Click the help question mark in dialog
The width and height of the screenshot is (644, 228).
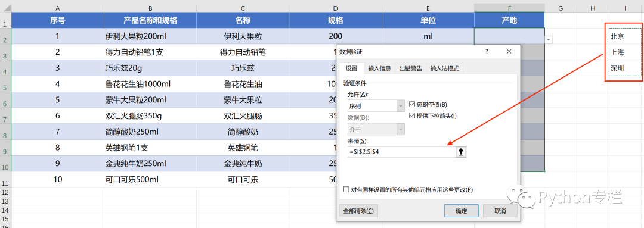pyautogui.click(x=487, y=52)
